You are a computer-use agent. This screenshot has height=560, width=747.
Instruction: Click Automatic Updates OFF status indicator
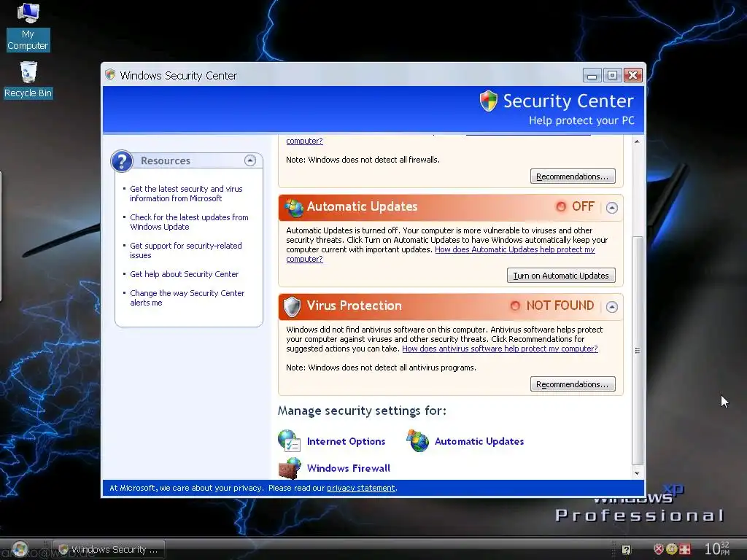575,206
